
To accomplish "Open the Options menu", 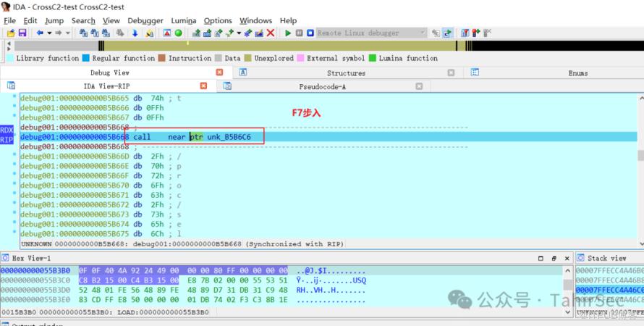I will pyautogui.click(x=218, y=20).
